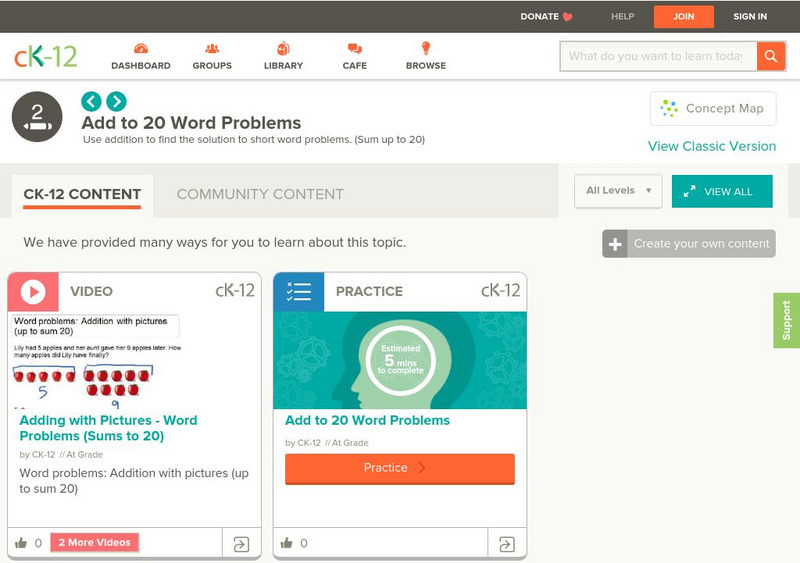Go to next concept with right arrow

[116, 101]
